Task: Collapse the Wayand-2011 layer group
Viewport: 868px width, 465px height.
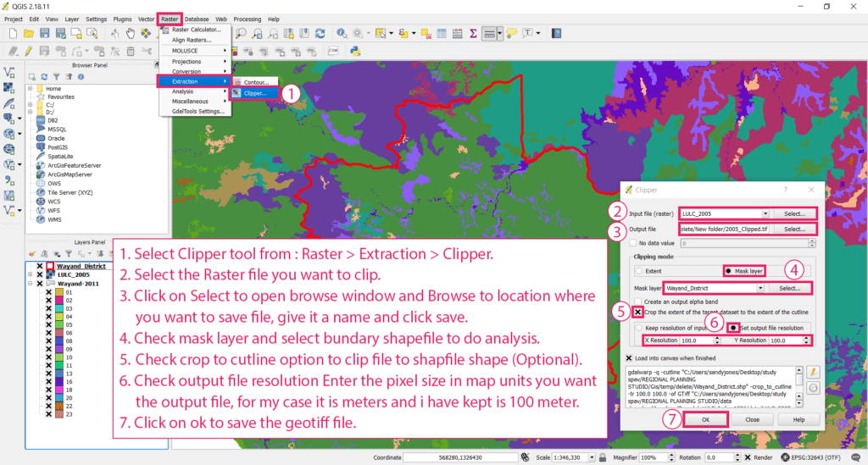Action: coord(31,283)
